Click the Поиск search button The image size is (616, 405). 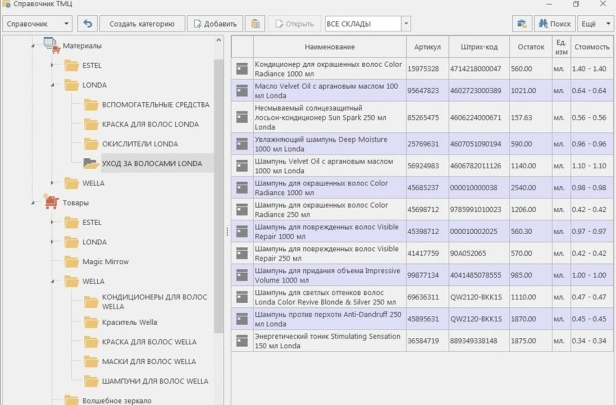tap(554, 23)
